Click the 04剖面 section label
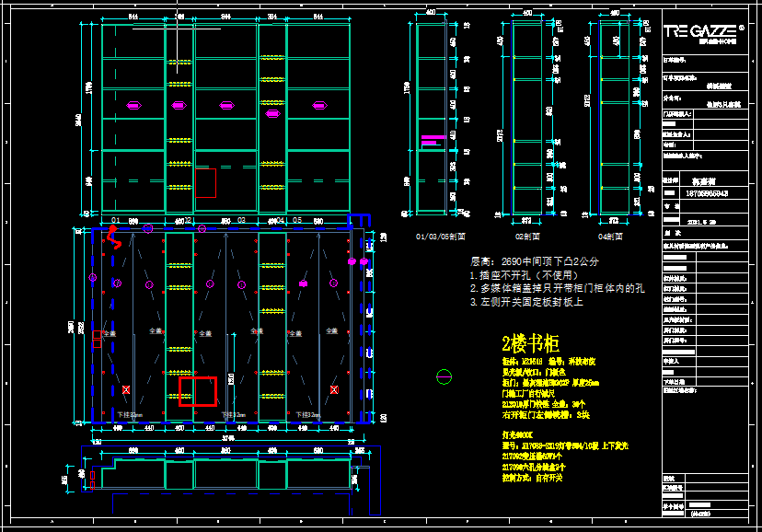Image resolution: width=762 pixels, height=532 pixels. pos(610,237)
